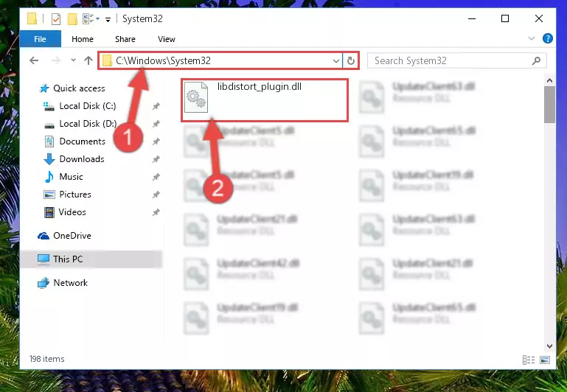The width and height of the screenshot is (567, 392).
Task: Click pin icon beside Pictures
Action: pyautogui.click(x=156, y=195)
